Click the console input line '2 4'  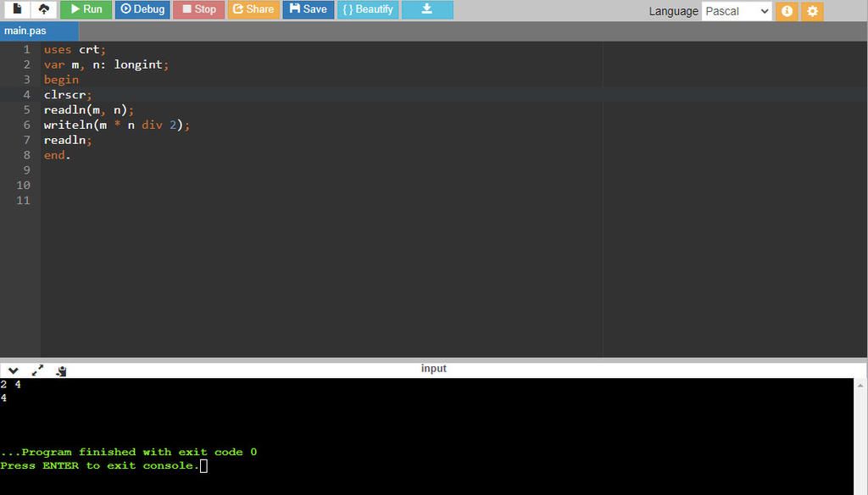[10, 384]
